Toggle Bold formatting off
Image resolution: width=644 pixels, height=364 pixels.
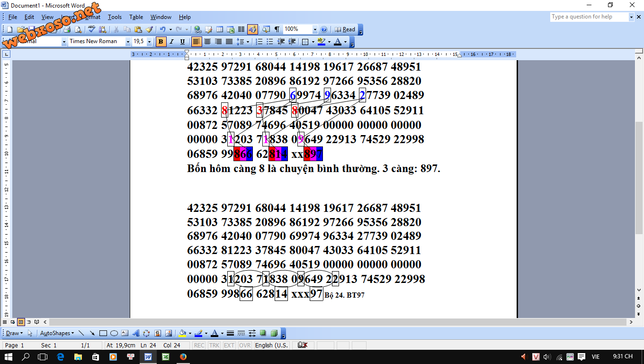[161, 42]
